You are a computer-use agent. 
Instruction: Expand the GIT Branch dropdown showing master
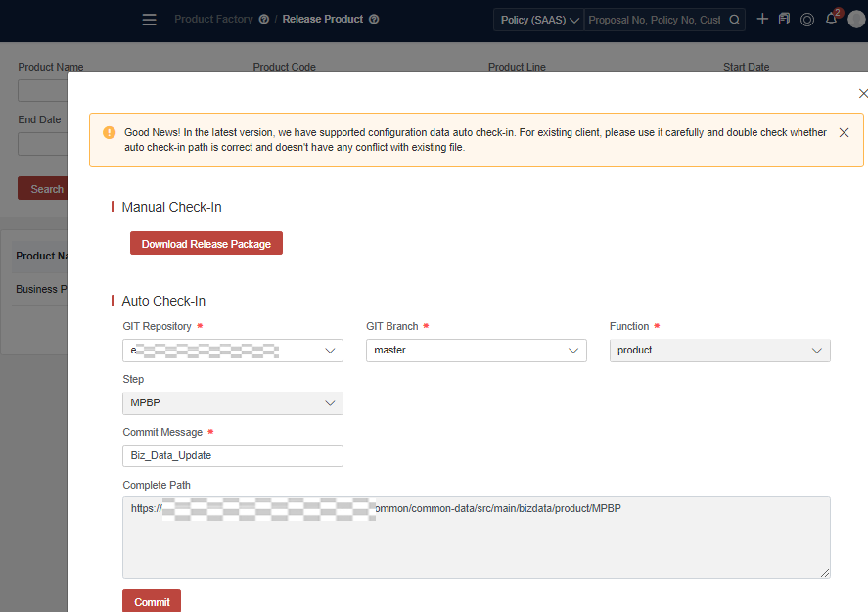[x=476, y=350]
